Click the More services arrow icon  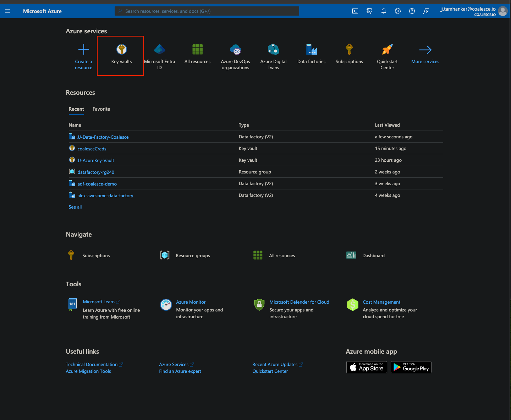(x=425, y=50)
